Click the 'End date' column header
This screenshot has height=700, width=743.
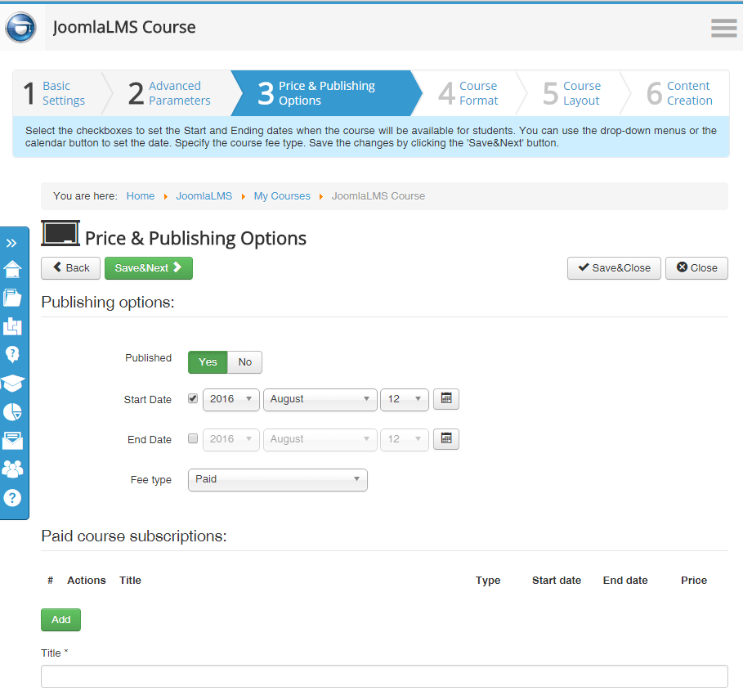625,581
